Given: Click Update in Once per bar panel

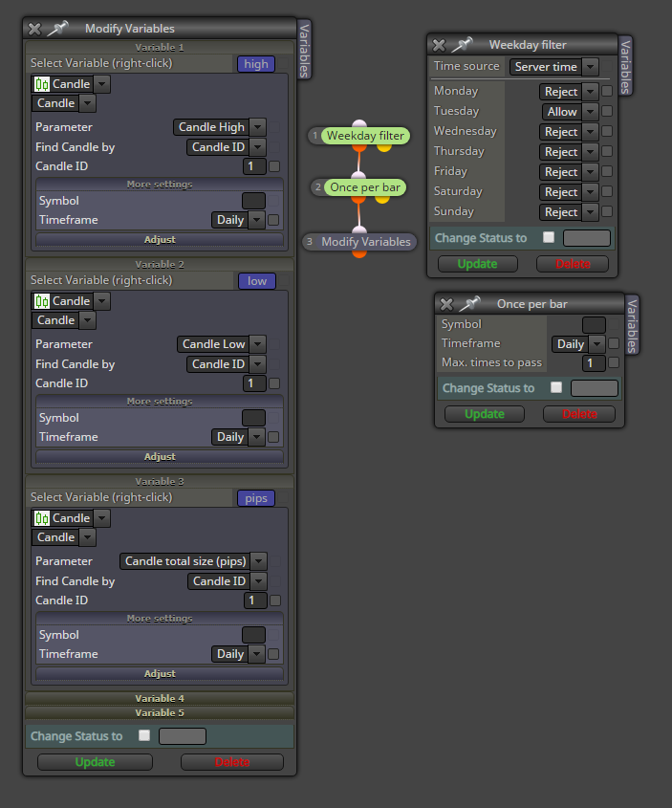Looking at the screenshot, I should [x=485, y=414].
